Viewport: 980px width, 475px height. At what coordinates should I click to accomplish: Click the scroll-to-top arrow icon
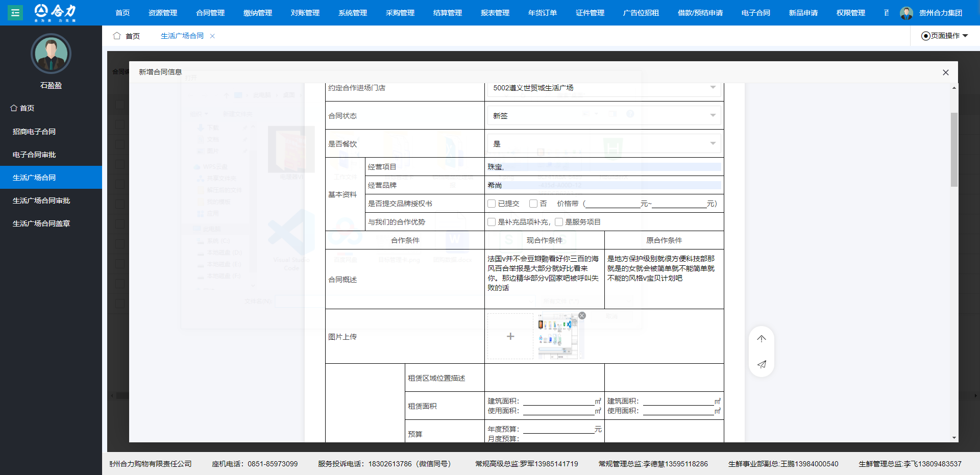click(x=761, y=339)
